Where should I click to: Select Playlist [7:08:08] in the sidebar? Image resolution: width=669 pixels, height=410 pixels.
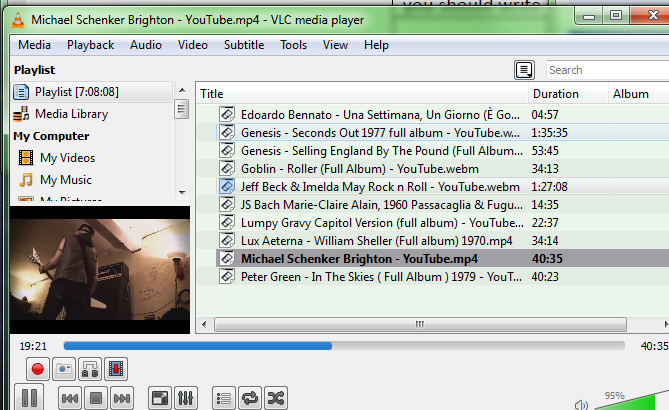click(x=92, y=92)
